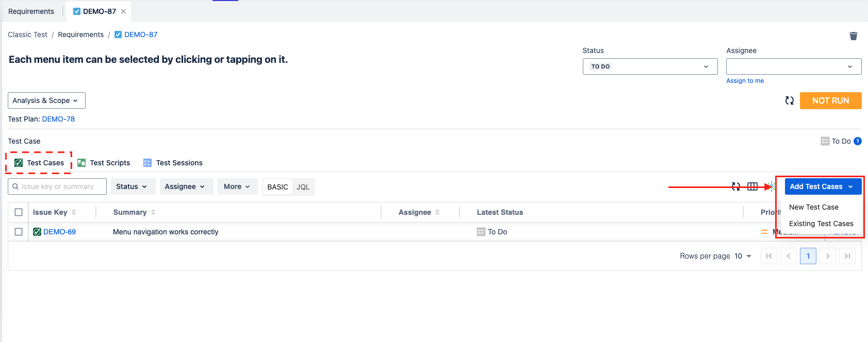Click the refresh icon in test cases toolbar

click(x=736, y=186)
